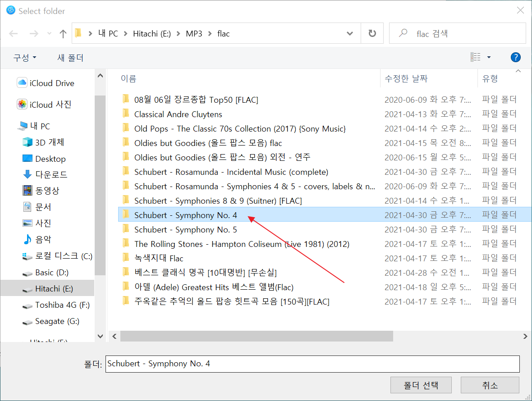
Task: Select Schubert - Symphony No. 4 folder
Action: [324, 215]
